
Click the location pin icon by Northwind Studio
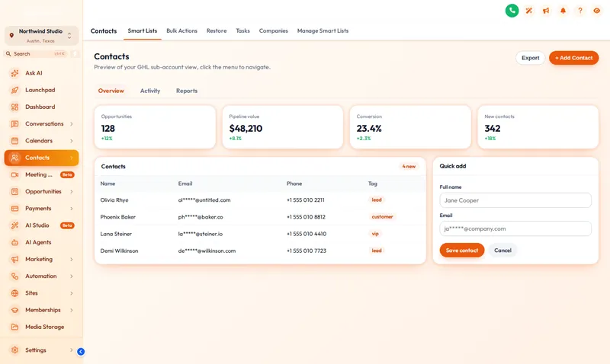click(x=11, y=35)
